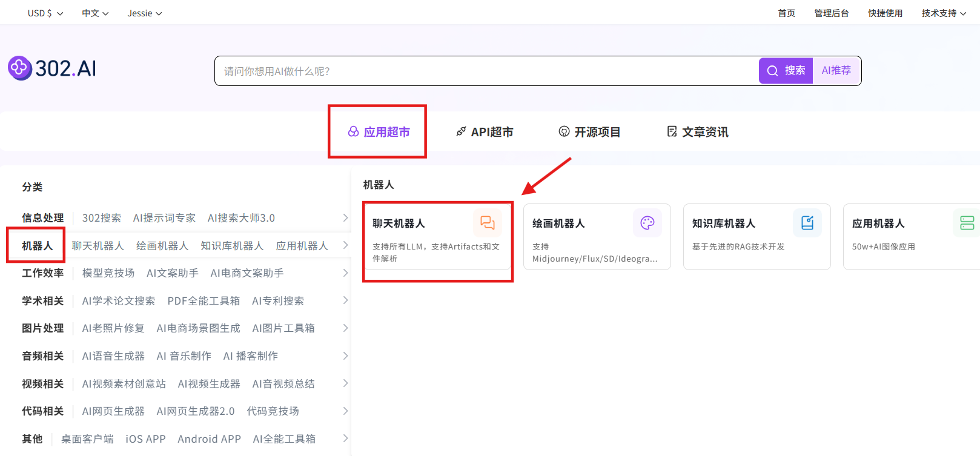The height and width of the screenshot is (456, 980).
Task: Open the 应用机器人 card
Action: tap(912, 237)
